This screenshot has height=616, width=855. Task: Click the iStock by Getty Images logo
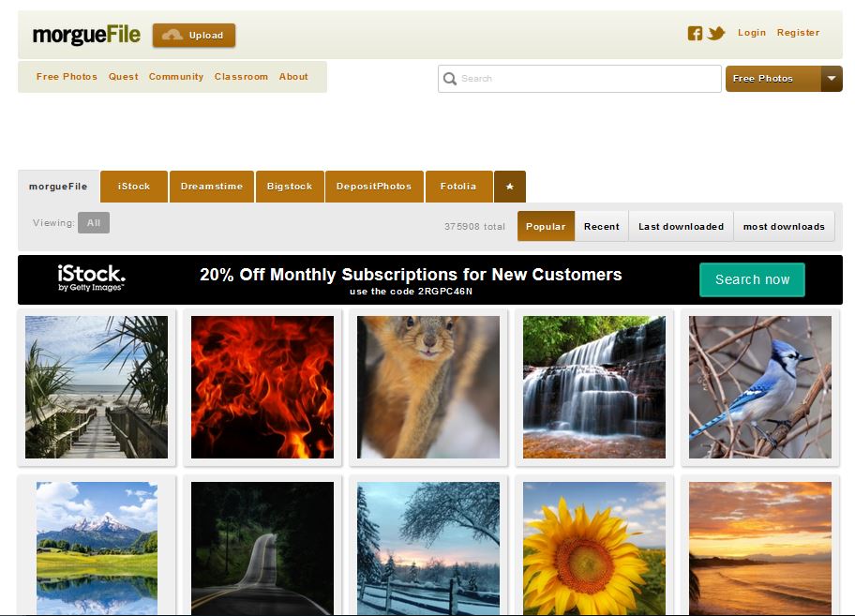pos(91,278)
